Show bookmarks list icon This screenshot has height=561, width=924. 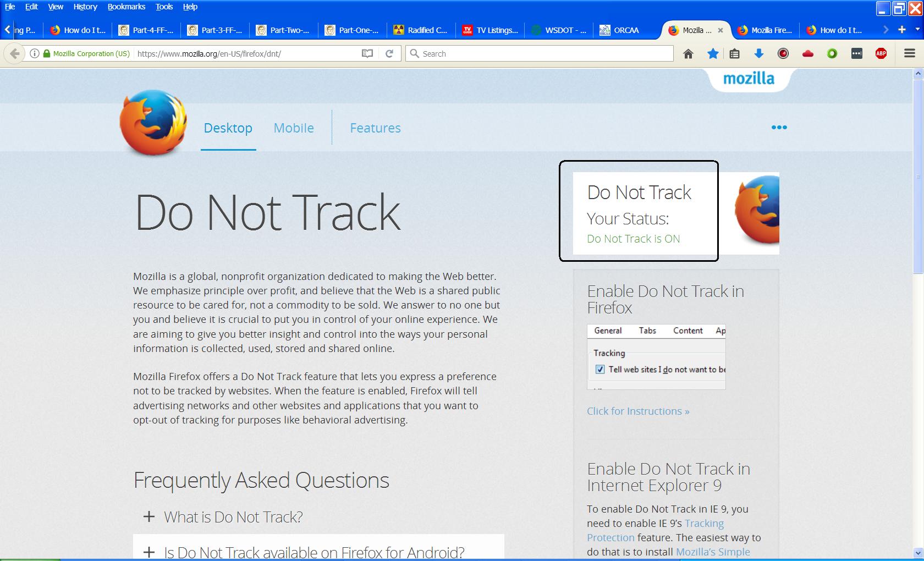click(x=734, y=53)
